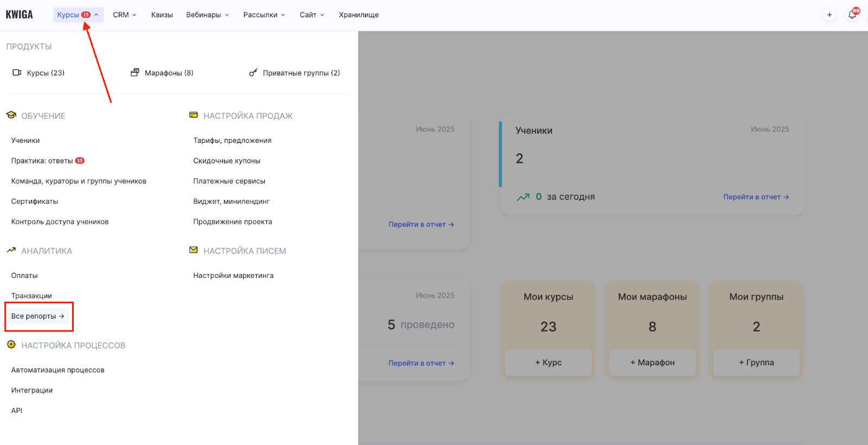Open Тарифы, предложения

pos(232,141)
